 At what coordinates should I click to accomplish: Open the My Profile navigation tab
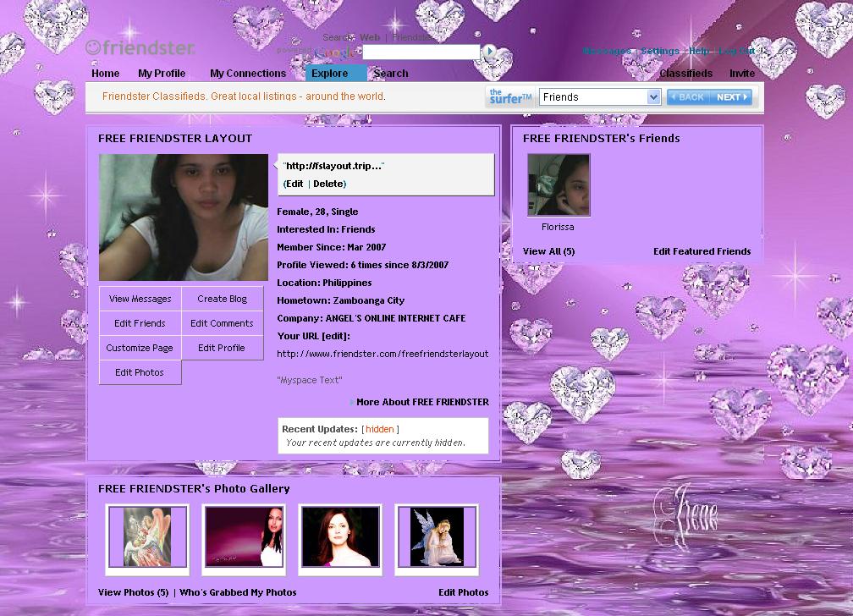[x=162, y=74]
